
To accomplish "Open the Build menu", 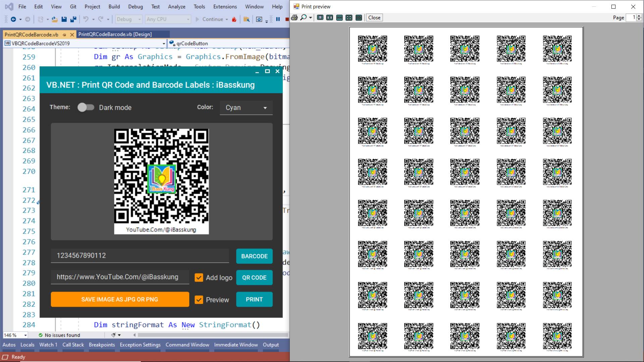I will [x=114, y=6].
